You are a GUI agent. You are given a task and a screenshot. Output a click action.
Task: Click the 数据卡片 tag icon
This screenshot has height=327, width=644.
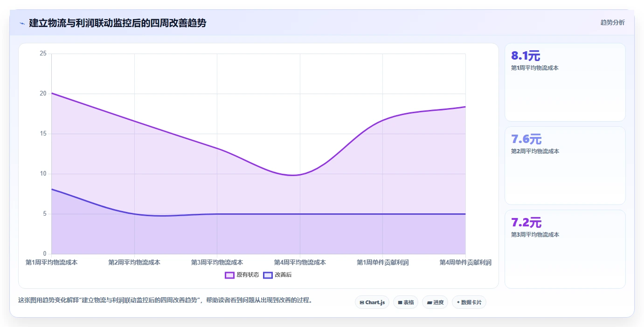click(458, 303)
